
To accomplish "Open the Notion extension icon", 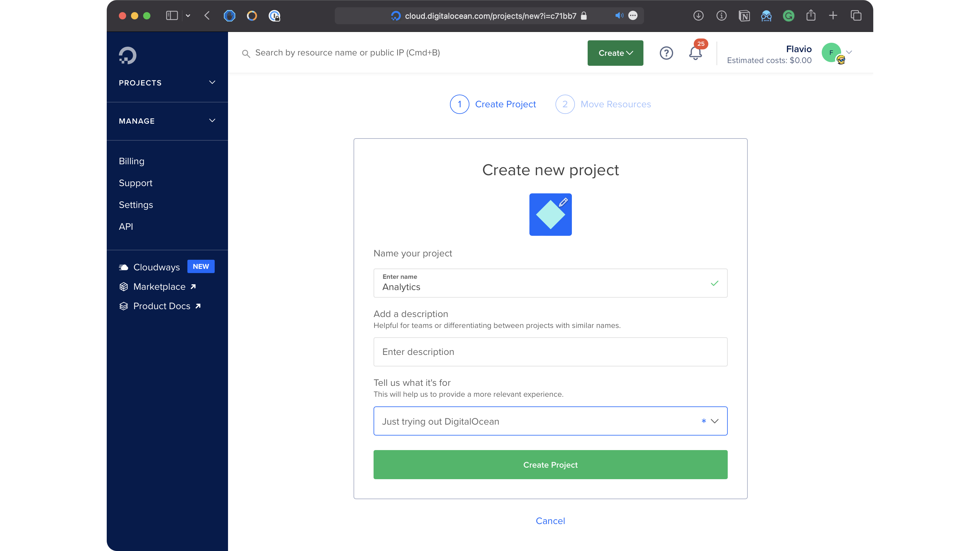I will [744, 16].
